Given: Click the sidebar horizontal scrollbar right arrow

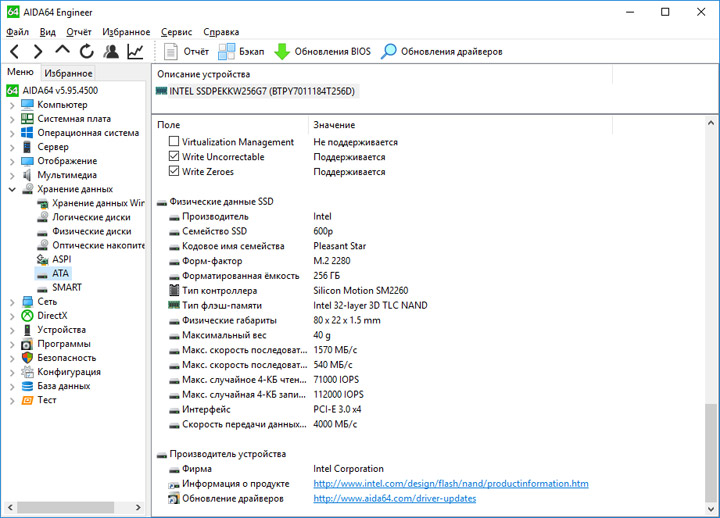Looking at the screenshot, I should tap(138, 507).
